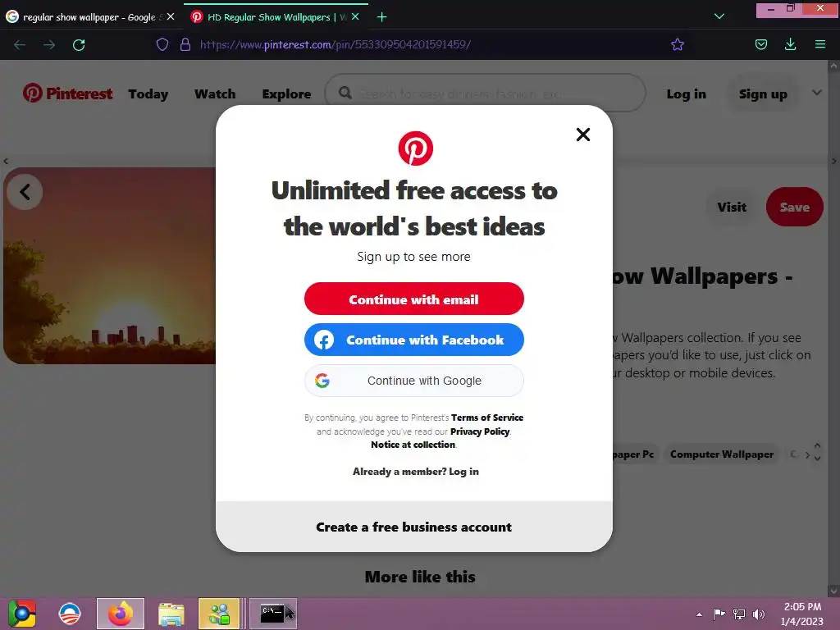Screen dimensions: 840x630
Task: Open the users app in the taskbar
Action: [219, 614]
